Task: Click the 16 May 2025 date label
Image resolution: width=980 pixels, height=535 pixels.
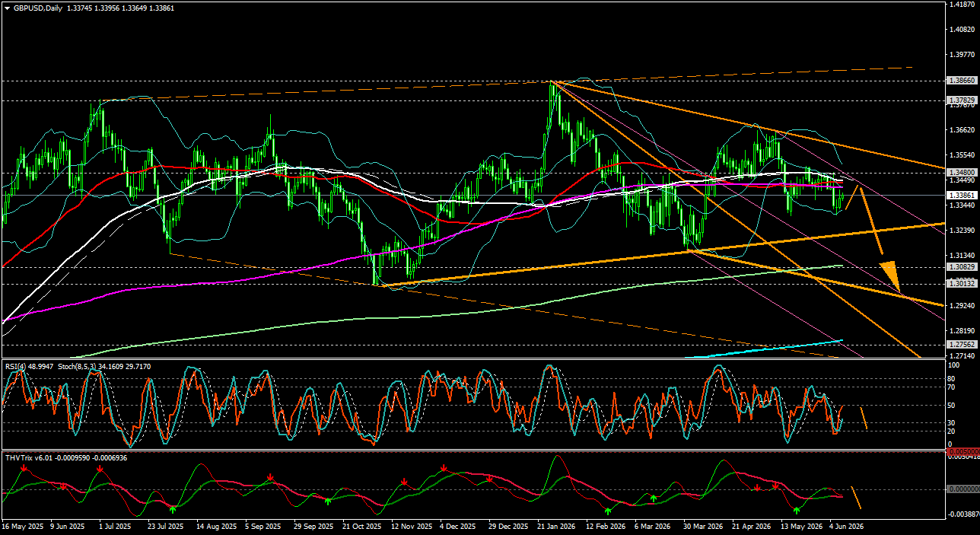Action: (x=21, y=526)
